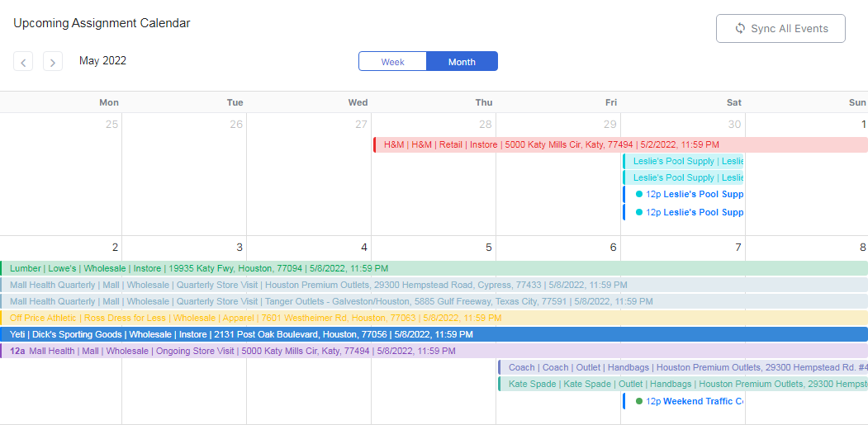Open the H&M Retail Instore event
Viewport: 868px width, 425px height.
[551, 144]
